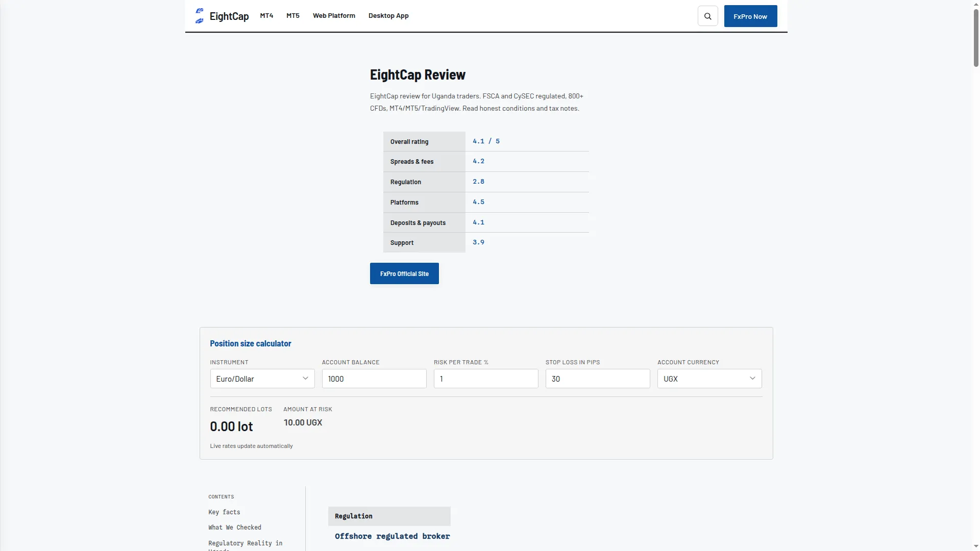Open the MT4 menu item
The height and width of the screenshot is (551, 980).
[266, 16]
